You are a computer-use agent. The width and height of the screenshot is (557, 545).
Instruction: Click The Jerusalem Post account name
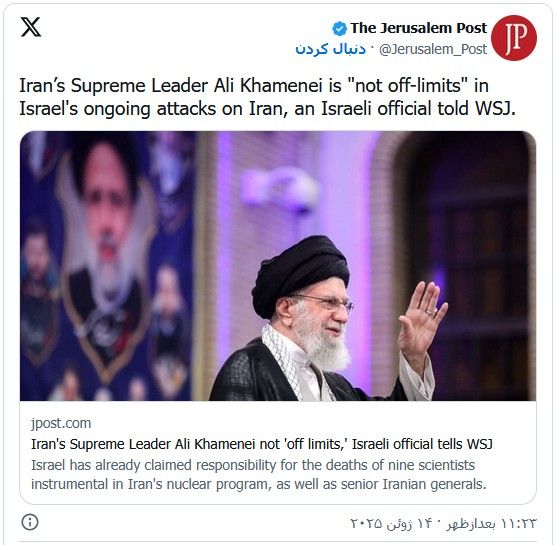pyautogui.click(x=418, y=28)
